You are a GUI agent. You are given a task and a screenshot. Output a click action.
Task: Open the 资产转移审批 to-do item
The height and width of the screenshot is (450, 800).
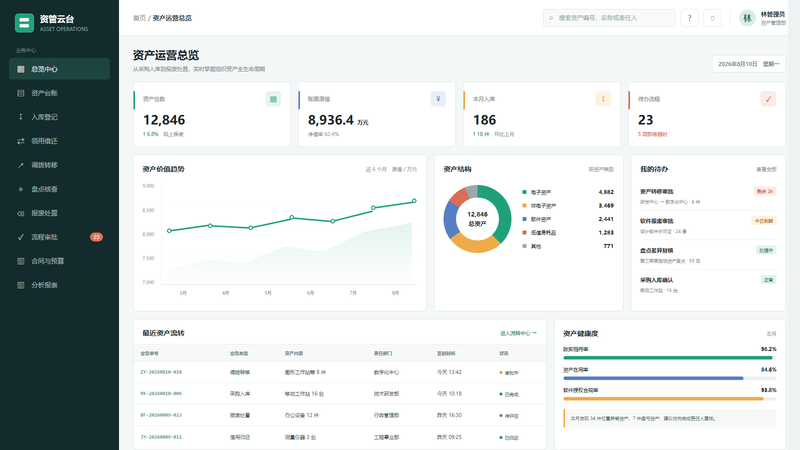tap(708, 196)
